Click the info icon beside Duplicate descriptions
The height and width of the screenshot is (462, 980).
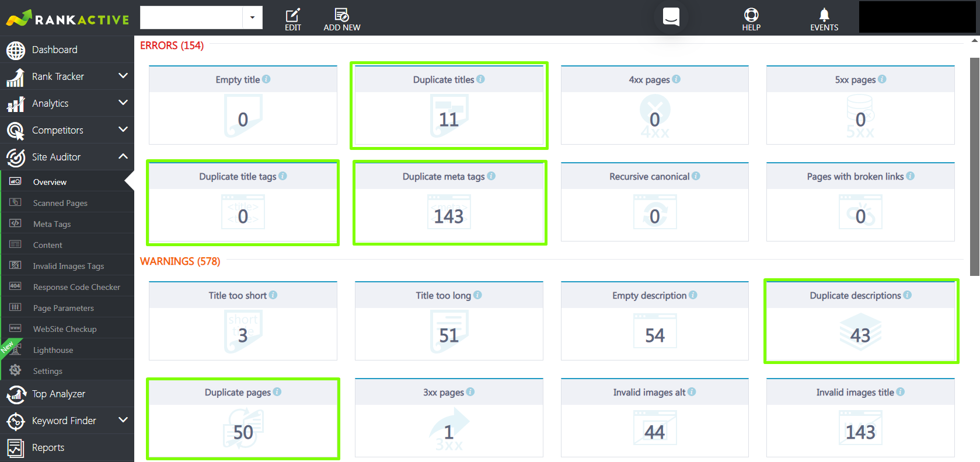[907, 295]
